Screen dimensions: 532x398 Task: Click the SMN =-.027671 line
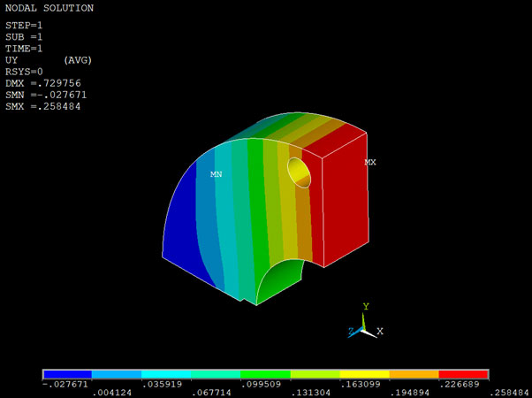point(46,95)
